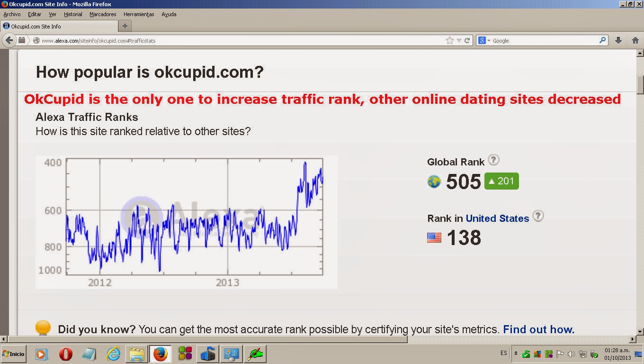Viewport: 644px width, 364px height.
Task: Open the control panel monitor icon in taskbar
Action: pyautogui.click(x=232, y=354)
